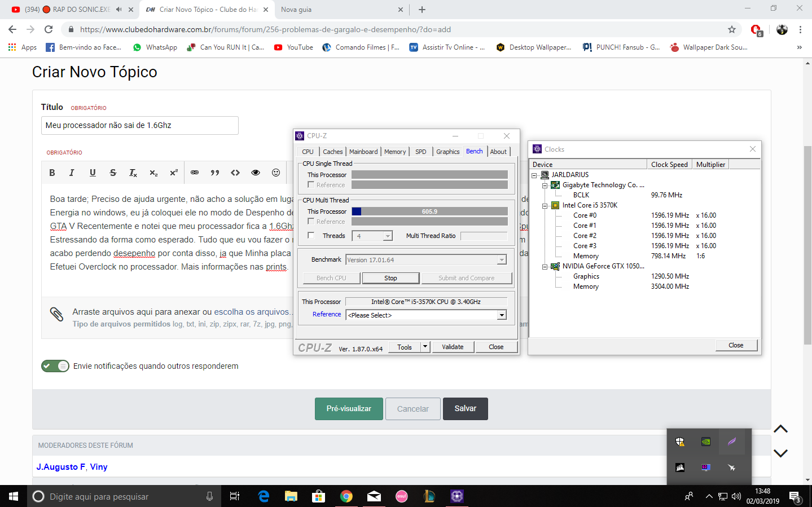This screenshot has height=507, width=812.
Task: Click the Título input field
Action: (140, 125)
